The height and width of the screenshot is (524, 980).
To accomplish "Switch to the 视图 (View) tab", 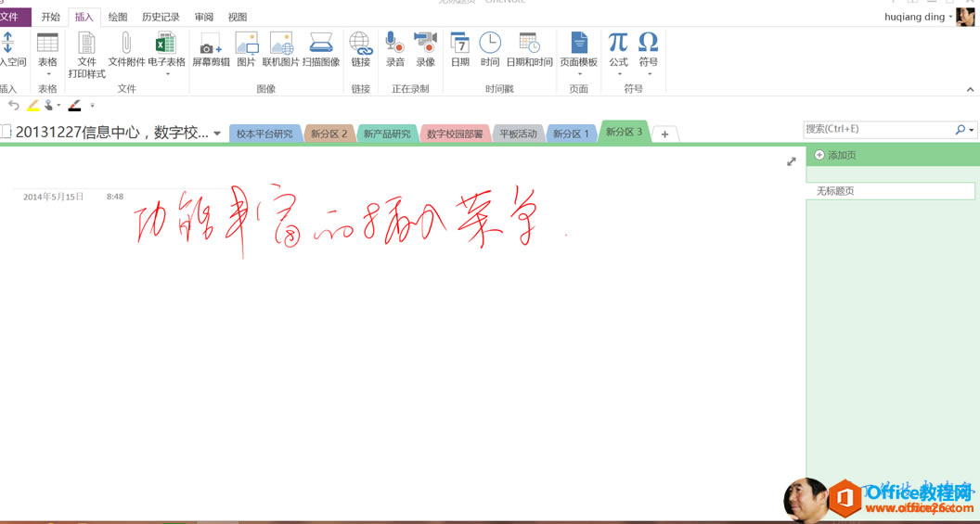I will tap(238, 17).
